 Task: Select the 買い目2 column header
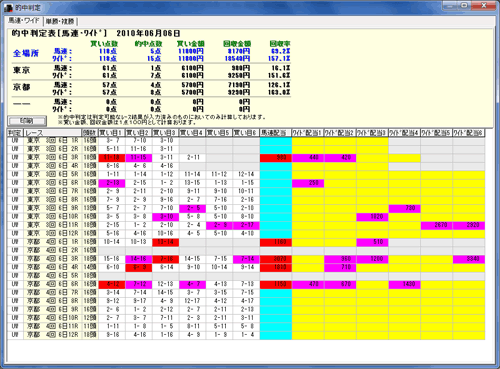point(139,133)
